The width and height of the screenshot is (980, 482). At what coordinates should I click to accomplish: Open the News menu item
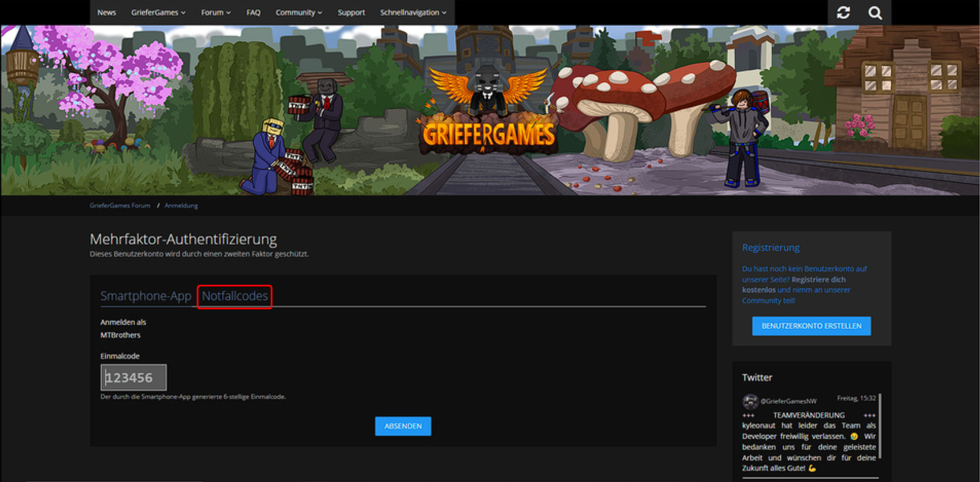106,12
